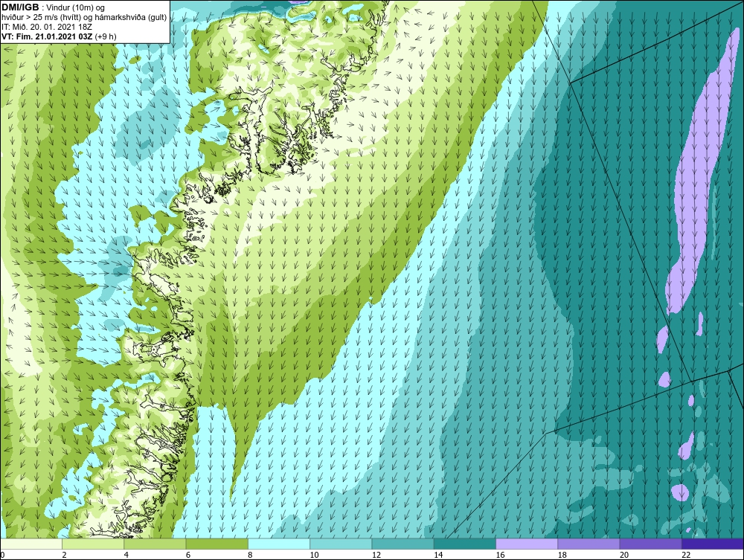Click the 12–14 m/s teal legend swatch
Viewport: 744px width, 560px height.
pyautogui.click(x=403, y=544)
